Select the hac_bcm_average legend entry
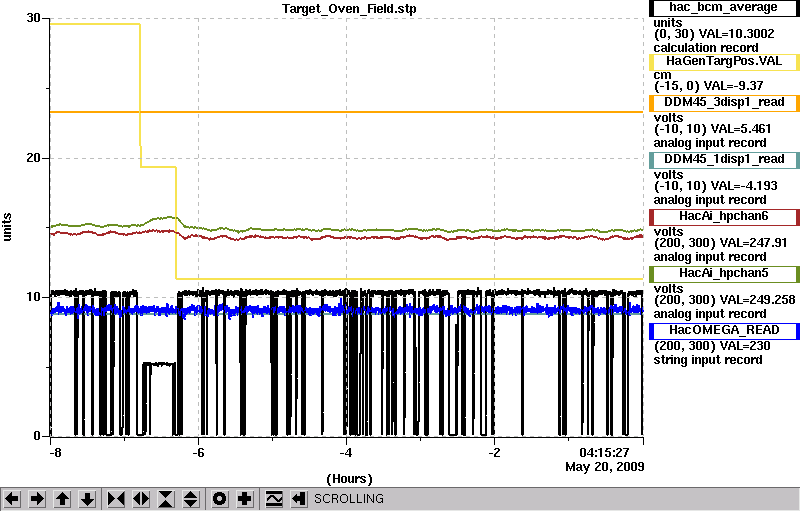Viewport: 800px width, 511px height. tap(723, 8)
